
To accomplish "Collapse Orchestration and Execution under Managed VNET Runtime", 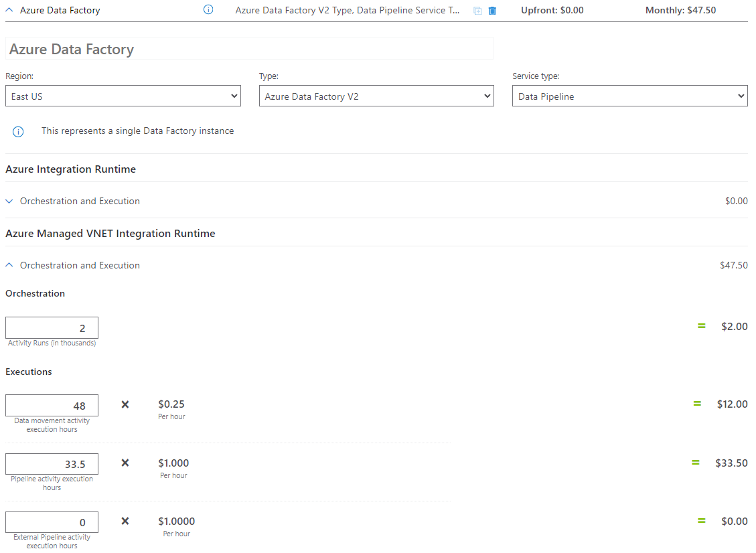I will coord(9,265).
